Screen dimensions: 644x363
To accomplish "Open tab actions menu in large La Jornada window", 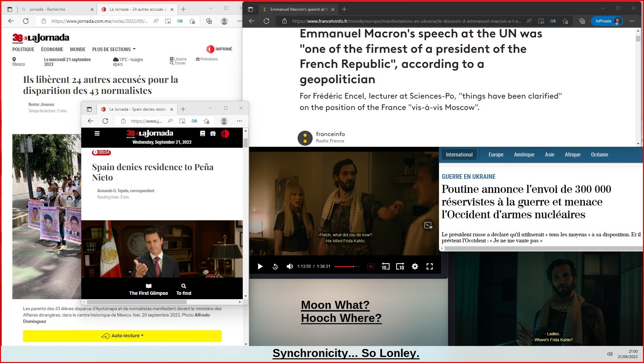I will 10,9.
